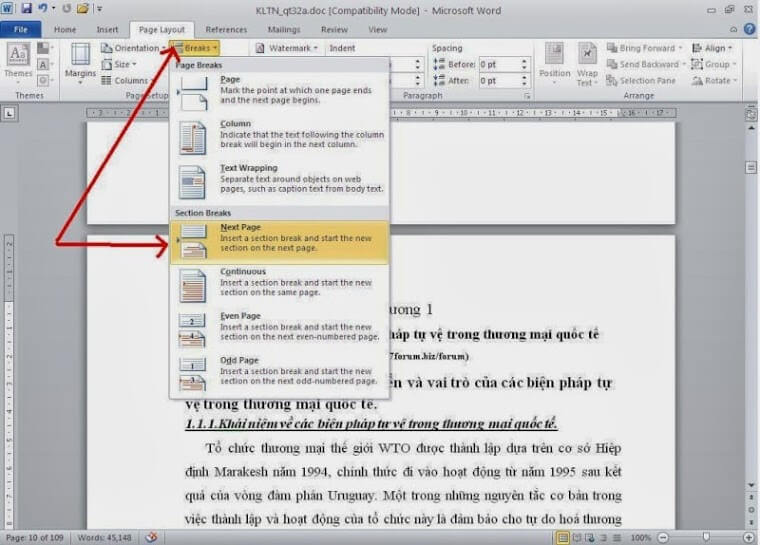760x545 pixels.
Task: Open the Margins options
Action: [80, 64]
